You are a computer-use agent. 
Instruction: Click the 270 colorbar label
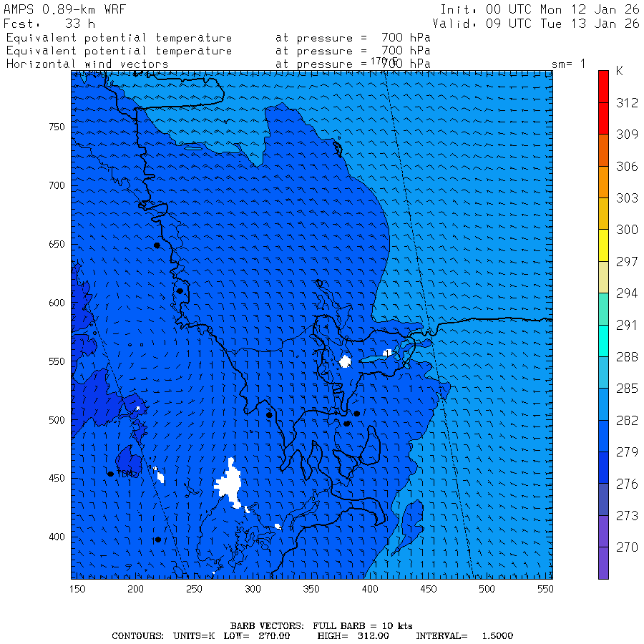point(627,547)
